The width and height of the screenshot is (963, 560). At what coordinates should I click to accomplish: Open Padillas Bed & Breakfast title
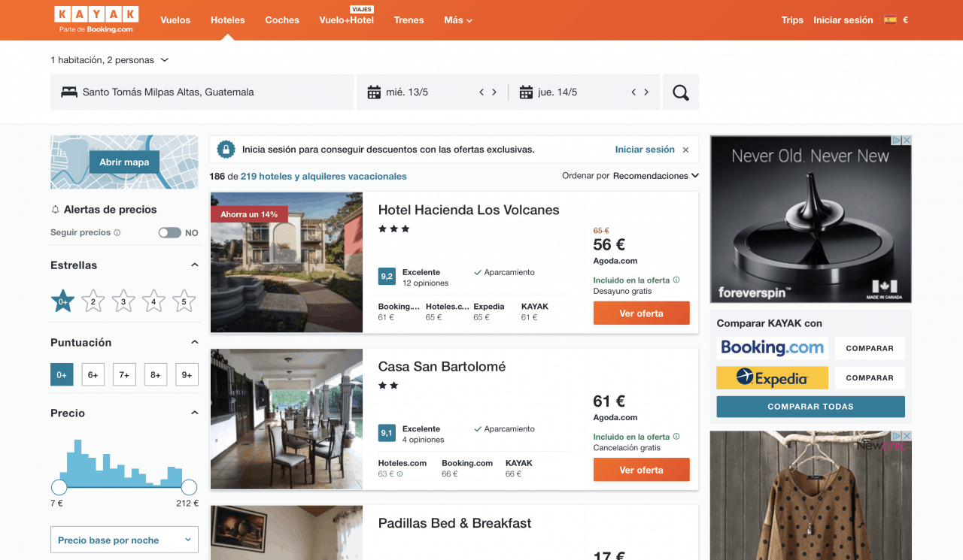454,523
